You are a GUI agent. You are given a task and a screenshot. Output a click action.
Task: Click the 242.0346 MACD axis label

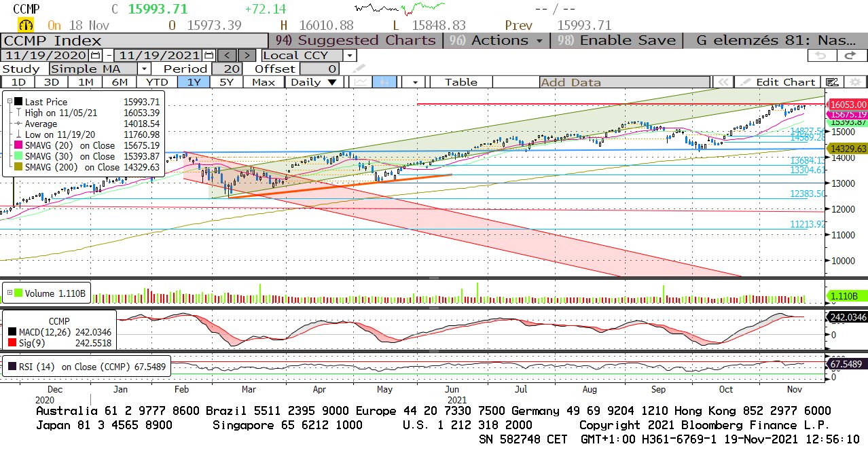[847, 317]
